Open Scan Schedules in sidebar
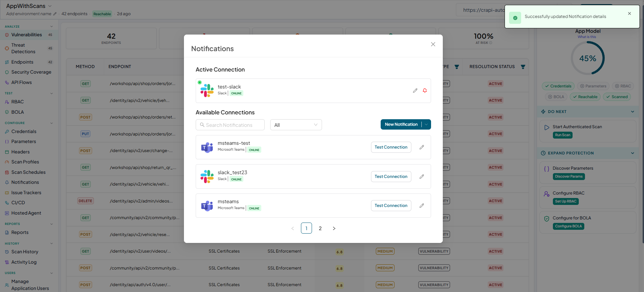This screenshot has width=644, height=292. click(28, 172)
